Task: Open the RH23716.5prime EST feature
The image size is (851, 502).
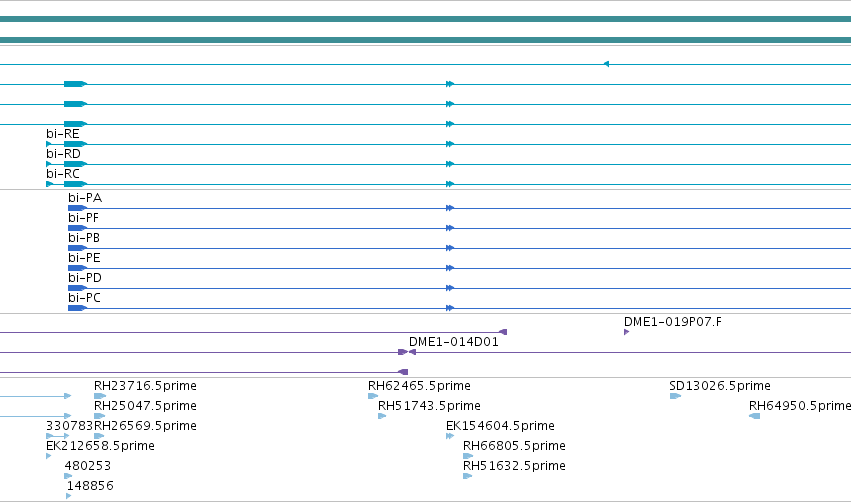Action: tap(145, 386)
